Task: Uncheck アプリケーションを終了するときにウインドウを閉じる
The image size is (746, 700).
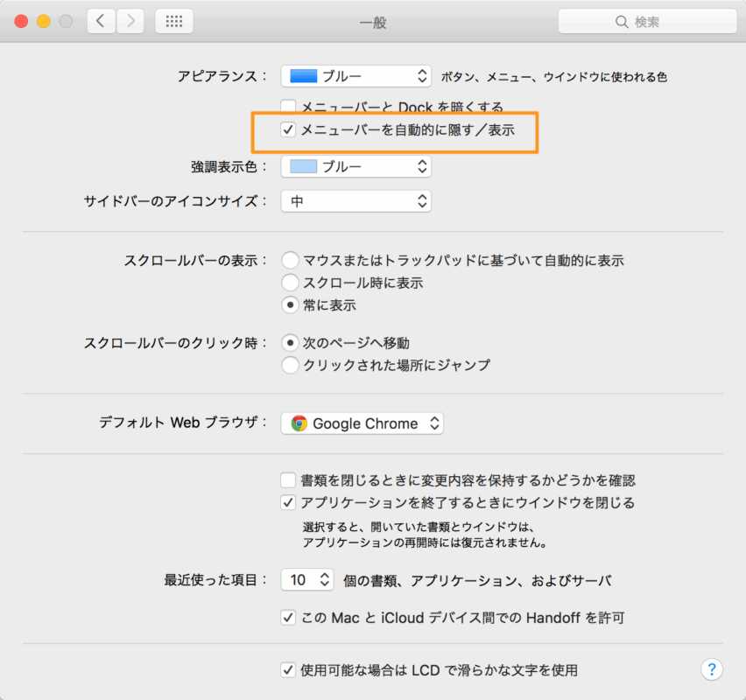Action: pos(288,503)
